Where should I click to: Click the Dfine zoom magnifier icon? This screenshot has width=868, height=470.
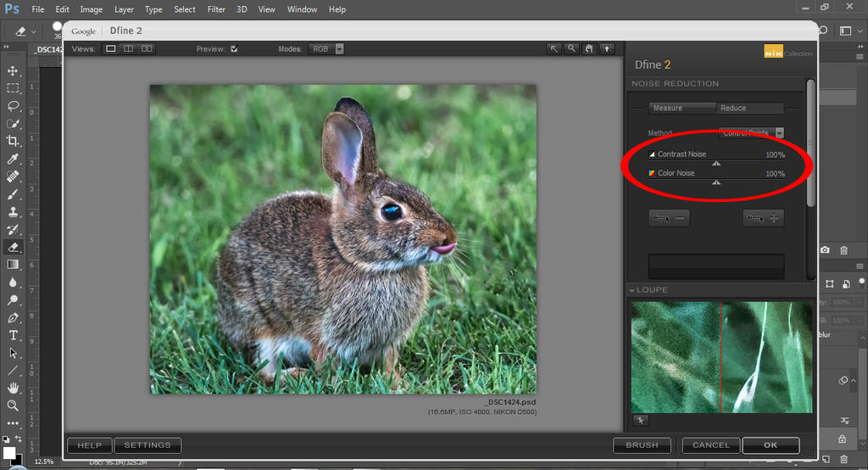point(572,49)
